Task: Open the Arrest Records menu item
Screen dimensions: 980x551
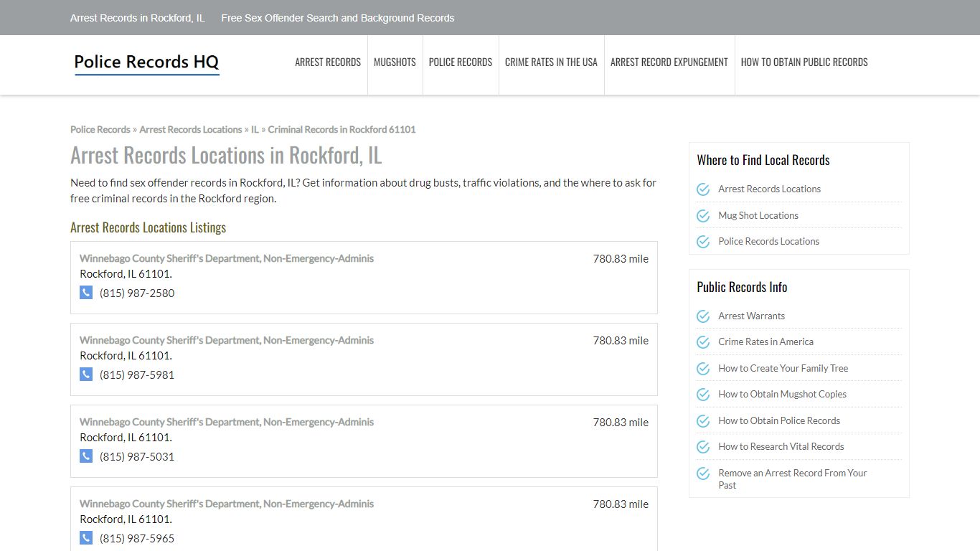Action: pyautogui.click(x=328, y=62)
